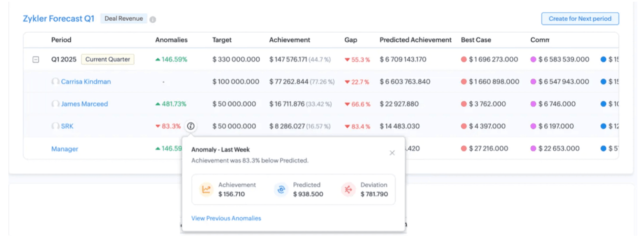Click the Current Quarter badge

coord(108,60)
